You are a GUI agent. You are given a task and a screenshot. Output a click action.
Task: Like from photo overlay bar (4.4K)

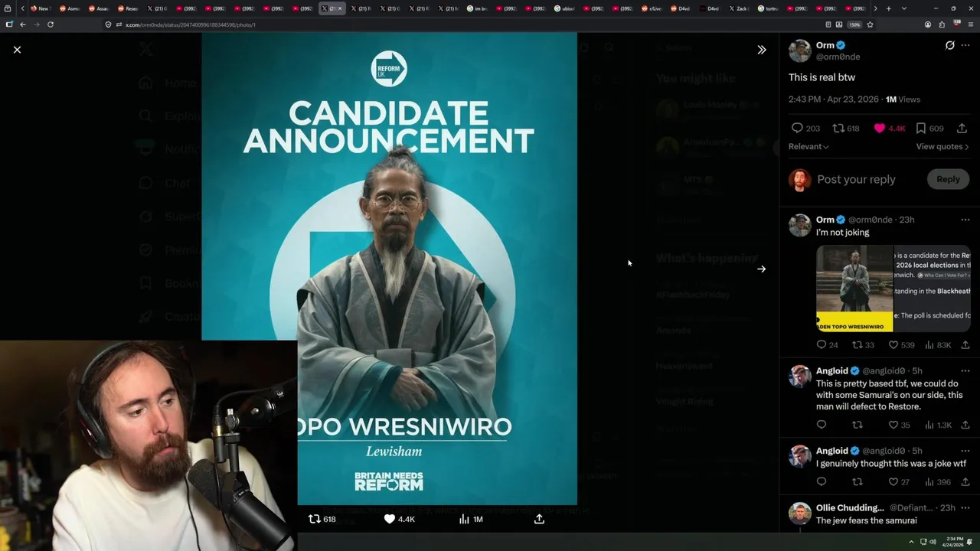click(399, 519)
